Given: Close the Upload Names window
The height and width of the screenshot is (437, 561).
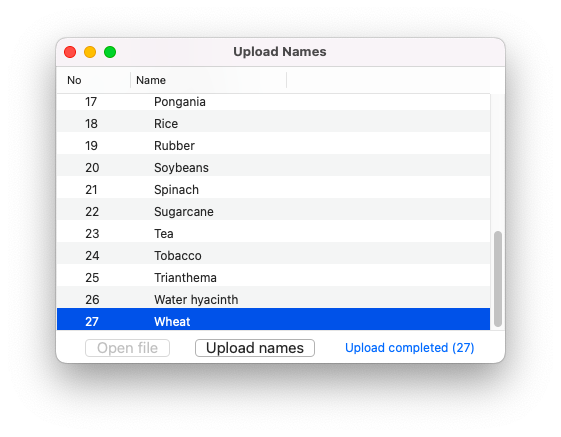Looking at the screenshot, I should click(x=70, y=52).
